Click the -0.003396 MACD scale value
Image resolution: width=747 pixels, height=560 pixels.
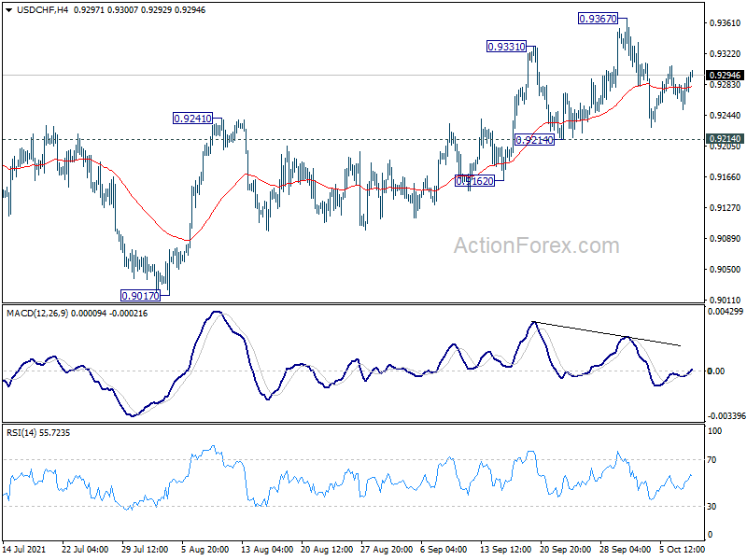[x=726, y=416]
